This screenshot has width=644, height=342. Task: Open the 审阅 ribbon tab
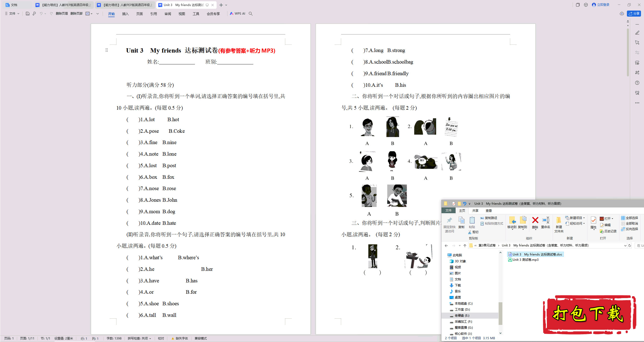(168, 14)
